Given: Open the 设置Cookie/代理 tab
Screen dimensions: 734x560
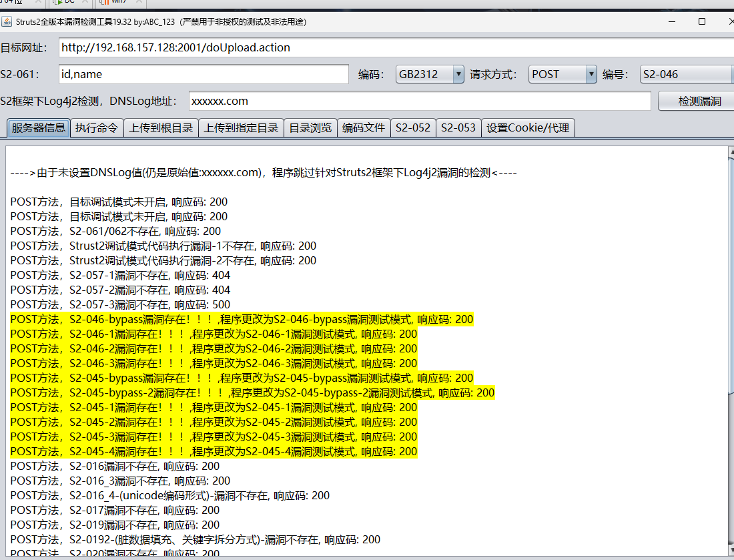Looking at the screenshot, I should pos(528,128).
